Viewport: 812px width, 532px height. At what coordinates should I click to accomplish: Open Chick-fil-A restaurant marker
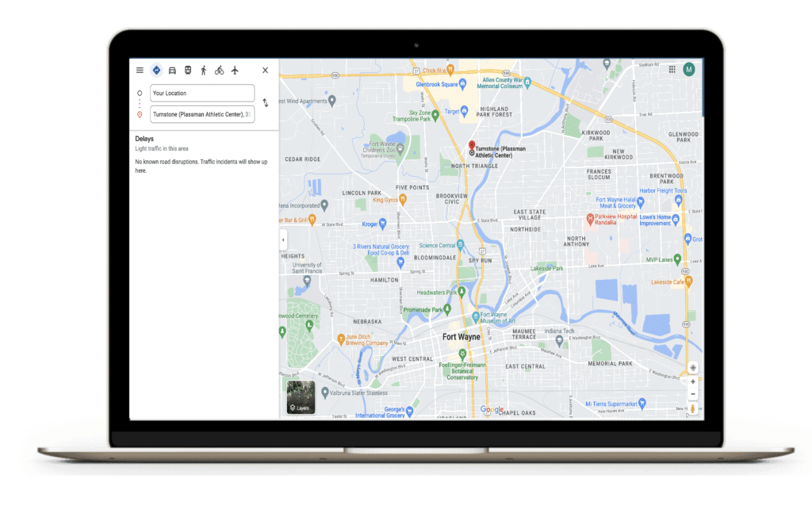pos(450,69)
